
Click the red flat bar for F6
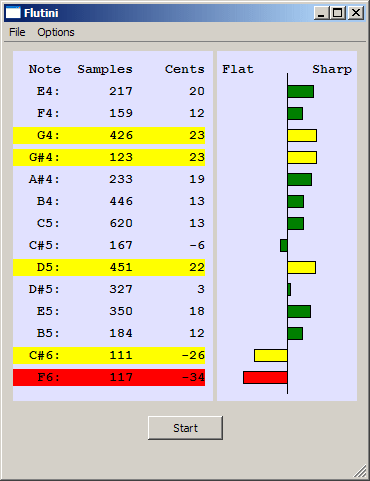tap(265, 378)
